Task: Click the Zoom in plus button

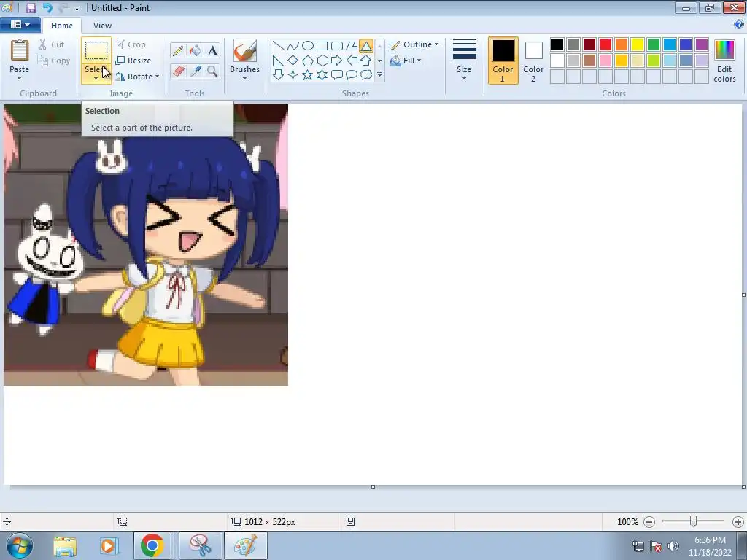Action: tap(738, 522)
